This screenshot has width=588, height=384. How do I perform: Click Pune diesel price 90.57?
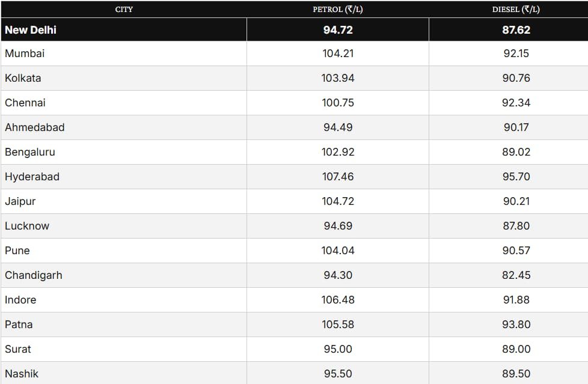[x=516, y=251]
